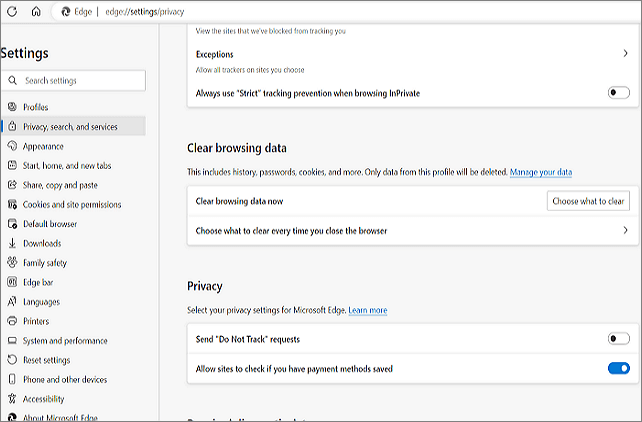Image resolution: width=642 pixels, height=422 pixels.
Task: Open Accessibility settings
Action: pyautogui.click(x=43, y=399)
